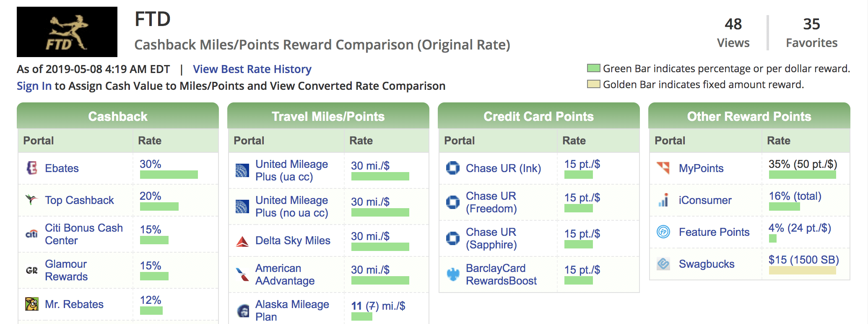The height and width of the screenshot is (324, 868).
Task: Open the View Best Rate History link
Action: click(252, 69)
